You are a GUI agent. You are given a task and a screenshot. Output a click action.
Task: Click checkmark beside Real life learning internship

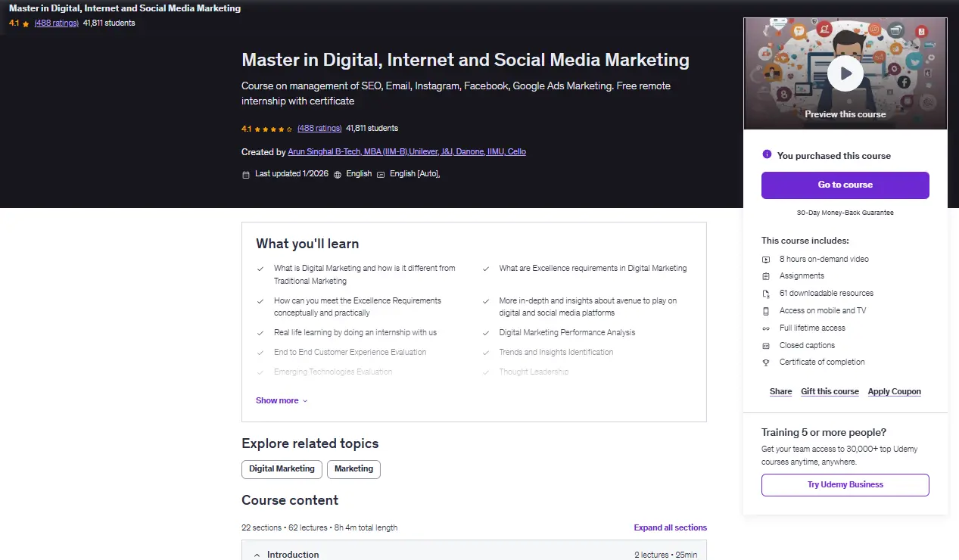[x=260, y=333]
